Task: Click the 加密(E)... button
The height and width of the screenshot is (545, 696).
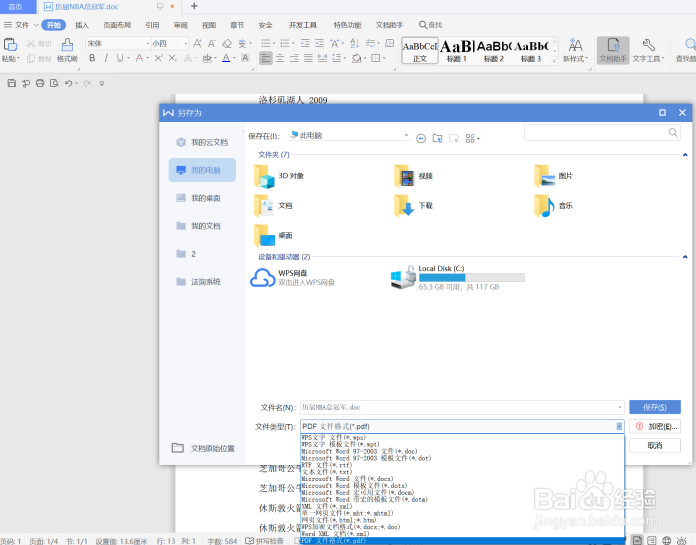Action: [655, 427]
